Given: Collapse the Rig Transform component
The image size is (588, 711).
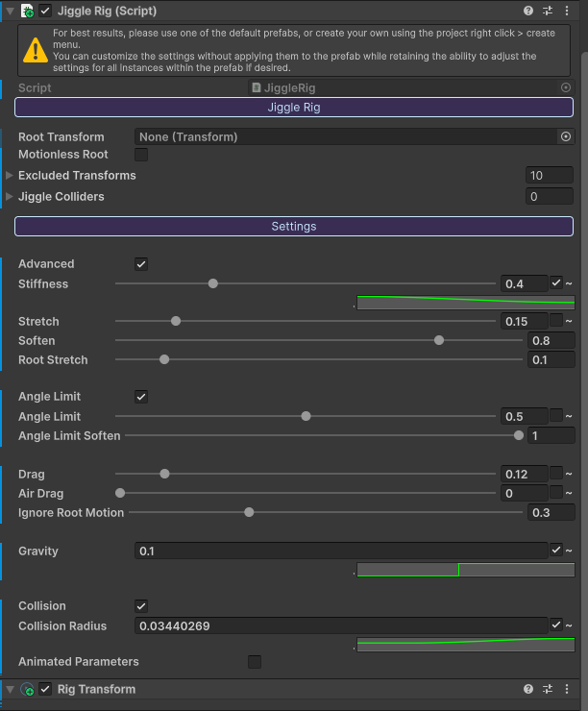Looking at the screenshot, I should [x=10, y=689].
